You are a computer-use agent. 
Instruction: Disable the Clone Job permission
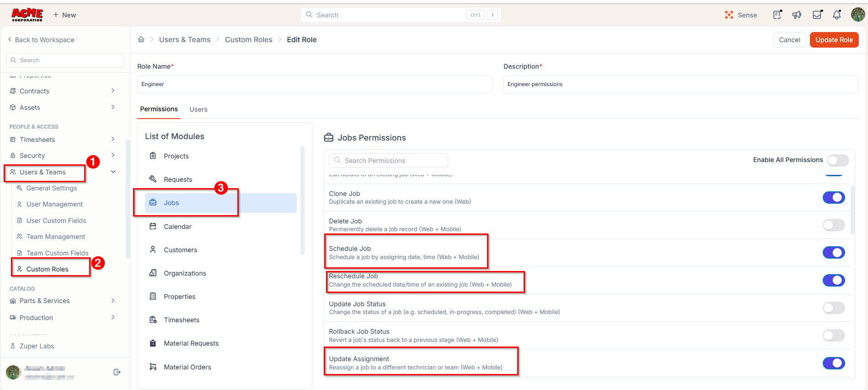[834, 197]
